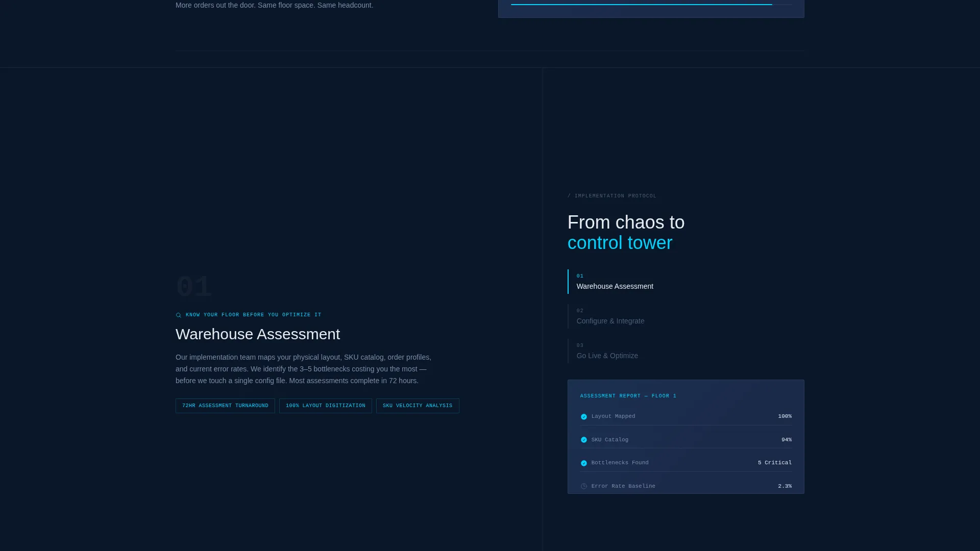This screenshot has height=551, width=980.
Task: Click the Layout Mapped label
Action: (613, 416)
